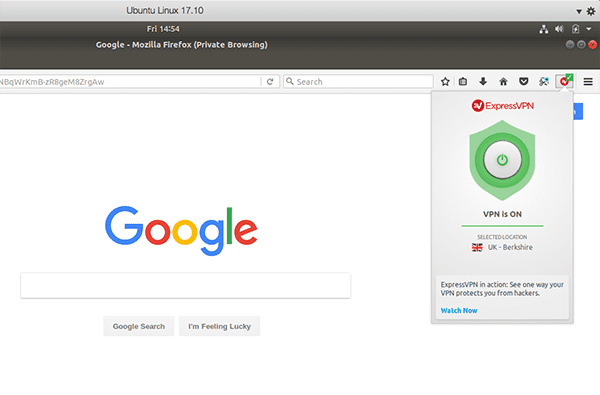The height and width of the screenshot is (395, 600).
Task: Reload the page using the refresh icon
Action: click(270, 82)
